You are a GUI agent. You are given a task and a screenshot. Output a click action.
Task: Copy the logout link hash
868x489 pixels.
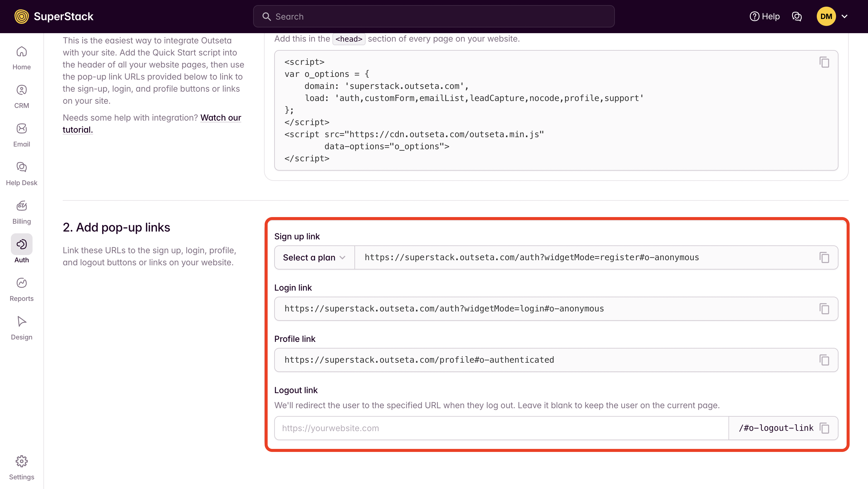(x=824, y=428)
